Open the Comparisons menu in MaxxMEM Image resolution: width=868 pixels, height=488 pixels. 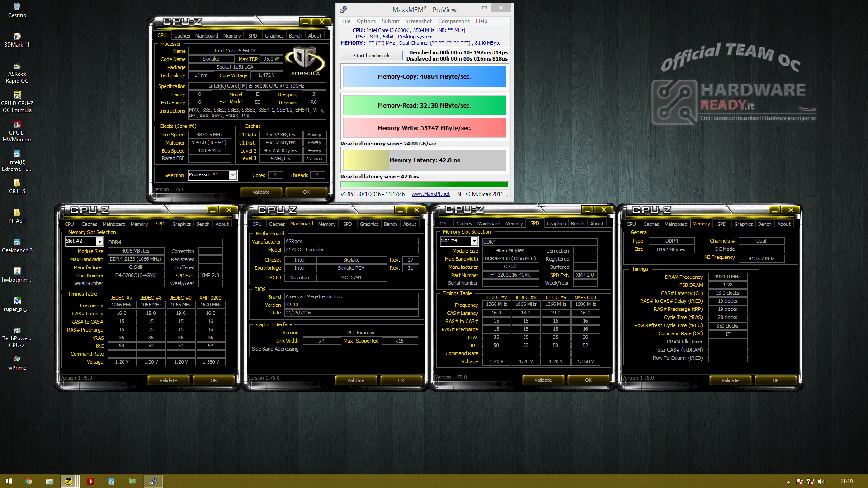(453, 21)
